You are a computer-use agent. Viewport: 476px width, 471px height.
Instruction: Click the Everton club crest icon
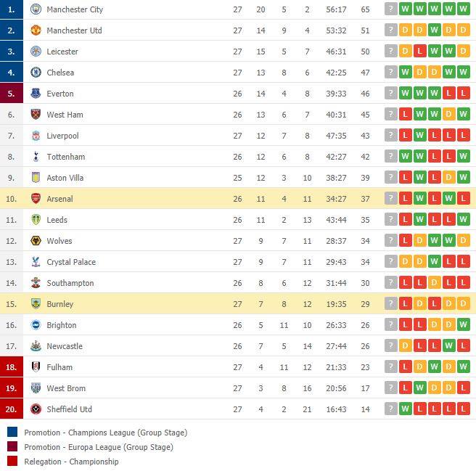36,94
